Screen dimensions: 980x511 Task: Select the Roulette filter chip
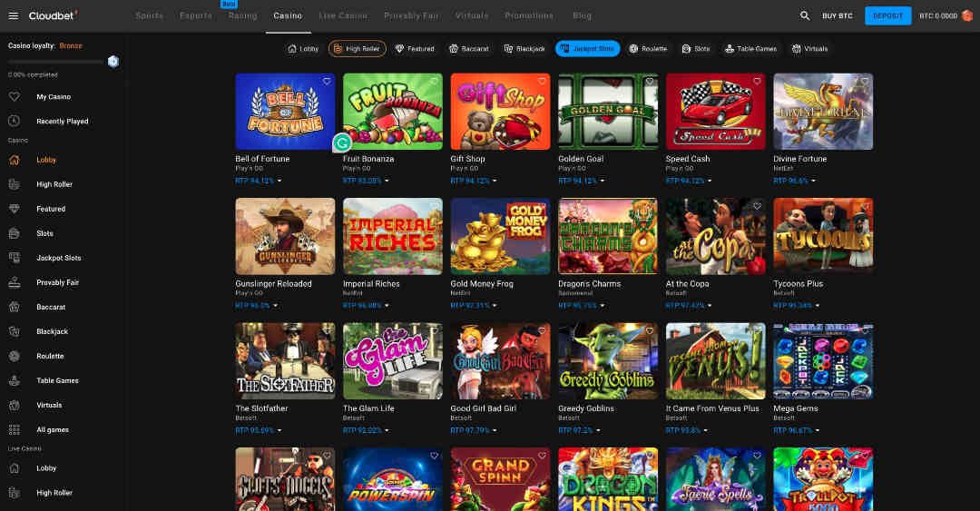648,49
